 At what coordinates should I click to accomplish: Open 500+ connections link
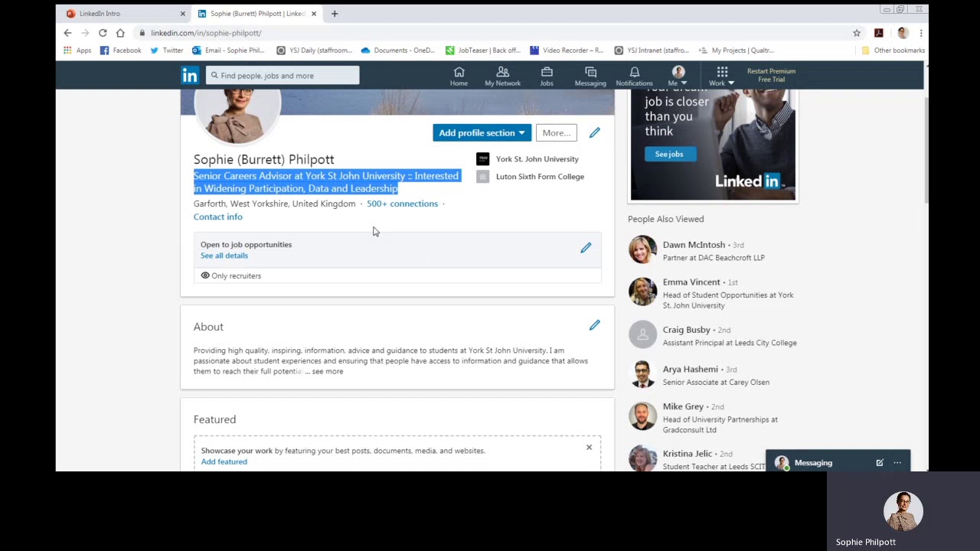402,204
